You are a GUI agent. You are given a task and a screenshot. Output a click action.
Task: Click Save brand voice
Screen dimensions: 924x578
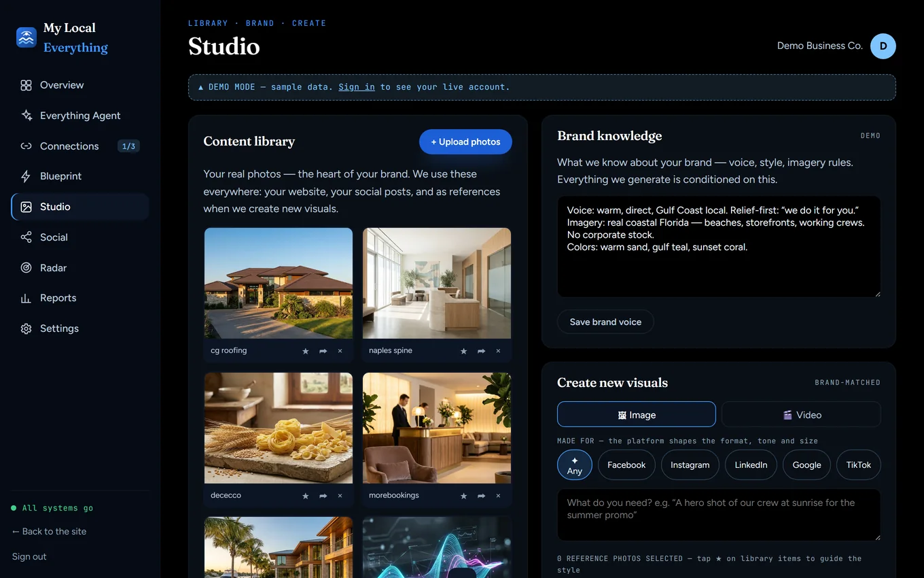click(x=605, y=322)
